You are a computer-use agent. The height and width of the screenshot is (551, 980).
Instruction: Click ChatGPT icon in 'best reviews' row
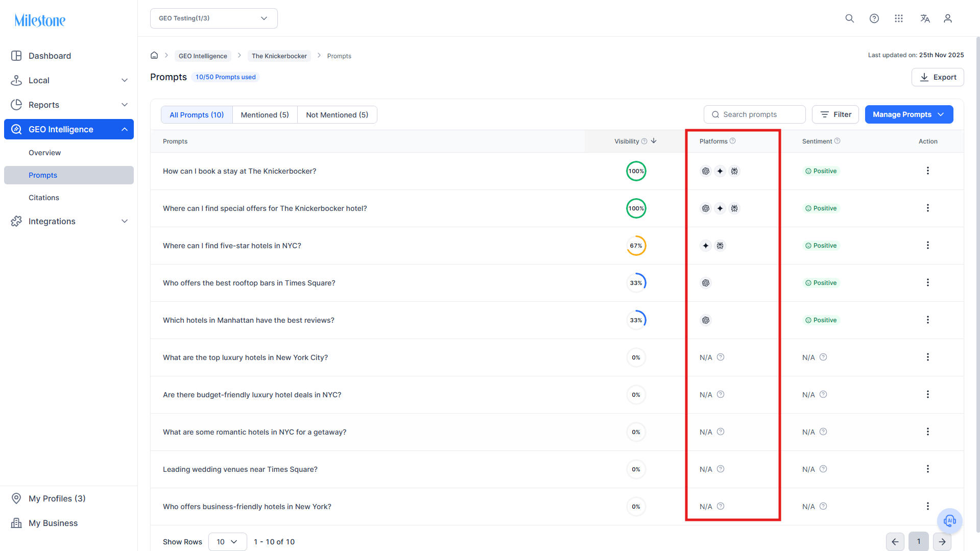pyautogui.click(x=706, y=320)
